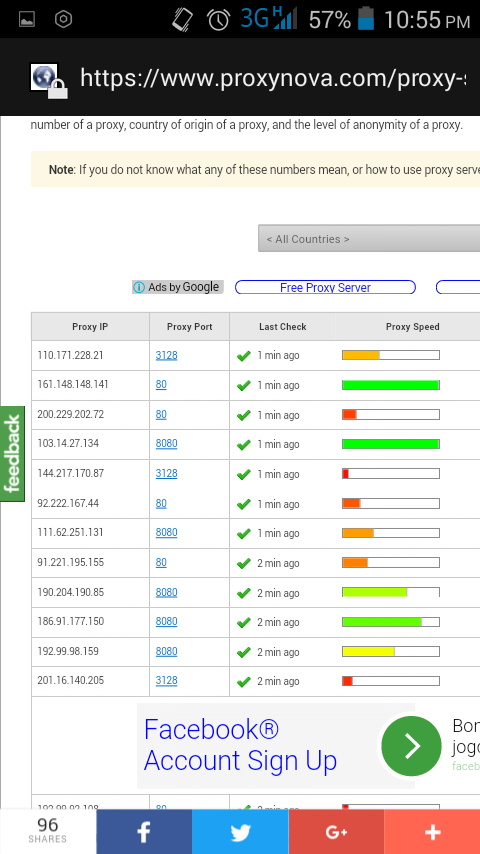Click speed bar for 110.171.228.21

(391, 355)
